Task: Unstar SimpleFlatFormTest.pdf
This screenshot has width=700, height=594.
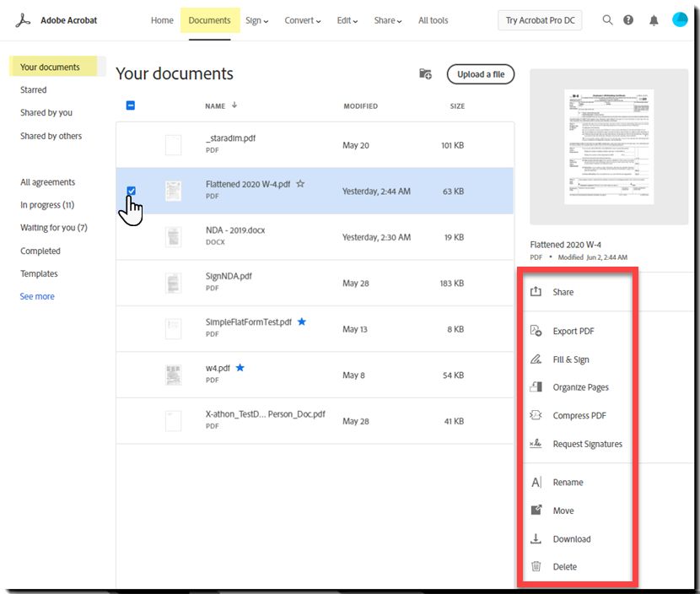Action: pyautogui.click(x=302, y=321)
